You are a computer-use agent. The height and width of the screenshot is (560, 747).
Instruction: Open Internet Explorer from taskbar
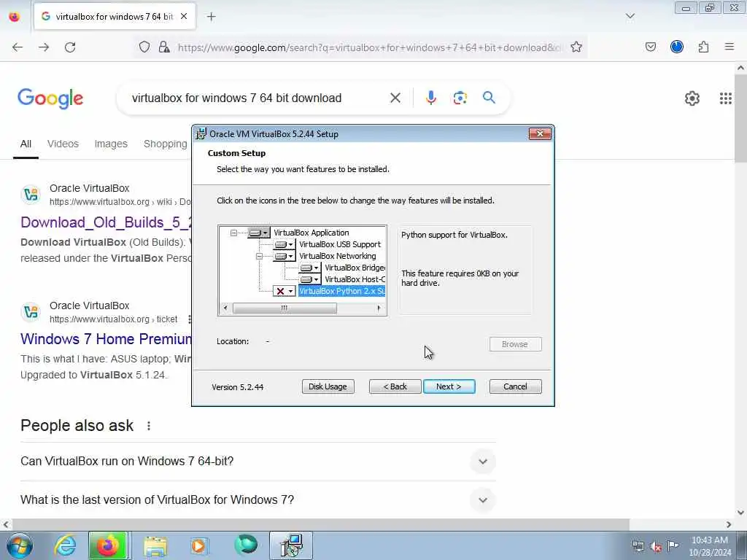click(65, 545)
